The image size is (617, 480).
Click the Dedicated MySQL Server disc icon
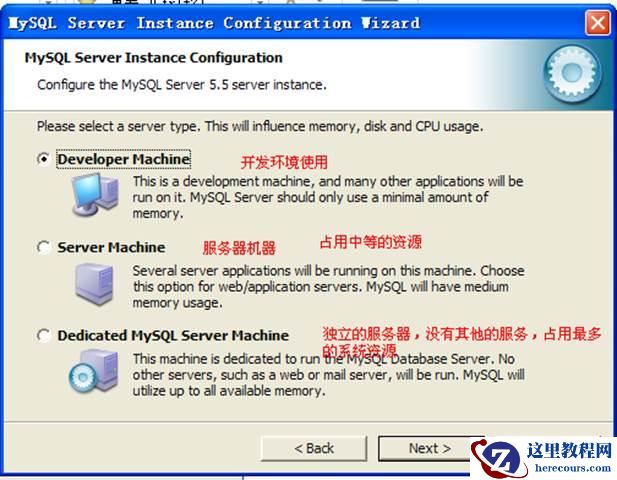(x=94, y=371)
